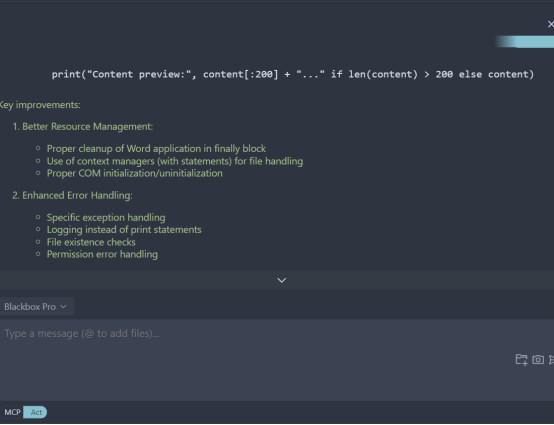Click the arrow beside Blackbox Pro
This screenshot has width=554, height=425.
[64, 306]
